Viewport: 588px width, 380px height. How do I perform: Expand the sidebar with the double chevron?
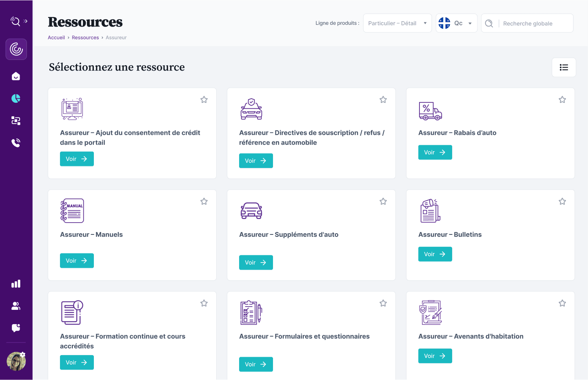(x=26, y=21)
